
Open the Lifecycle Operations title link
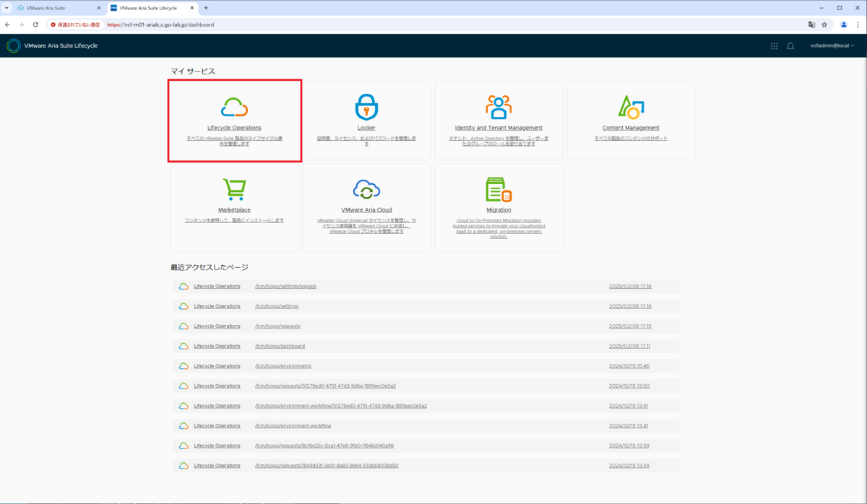(234, 128)
